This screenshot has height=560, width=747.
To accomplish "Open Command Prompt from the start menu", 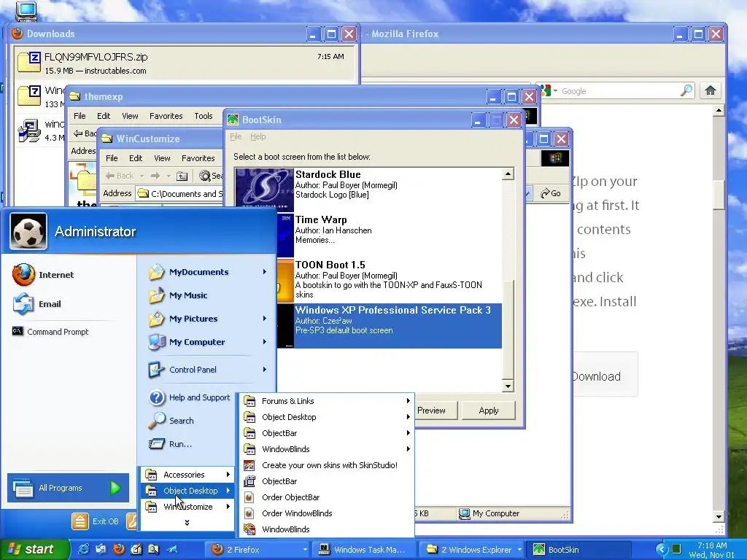I will (50, 332).
